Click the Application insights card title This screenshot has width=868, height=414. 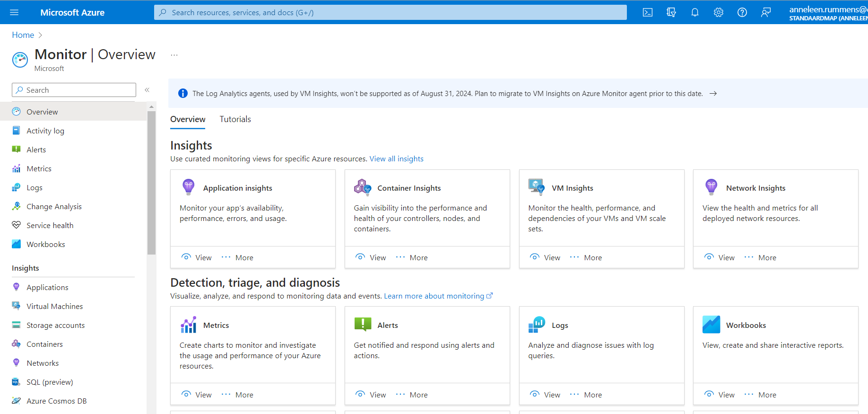click(x=238, y=188)
